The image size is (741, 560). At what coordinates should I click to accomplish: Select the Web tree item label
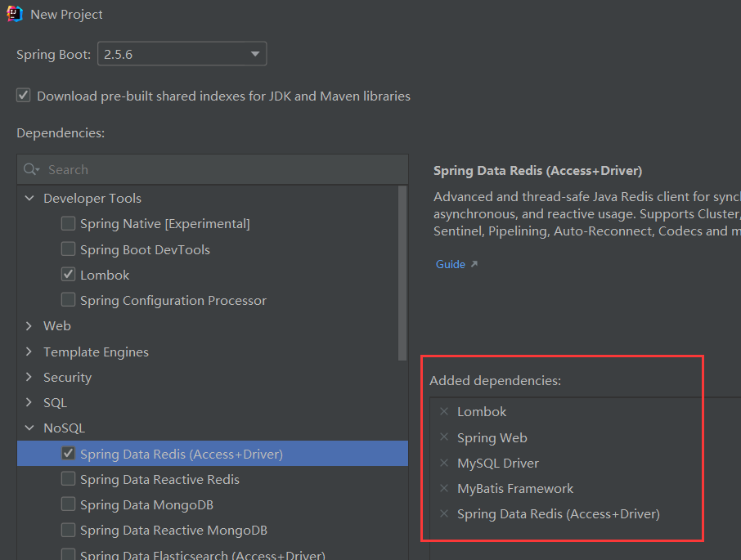click(57, 326)
